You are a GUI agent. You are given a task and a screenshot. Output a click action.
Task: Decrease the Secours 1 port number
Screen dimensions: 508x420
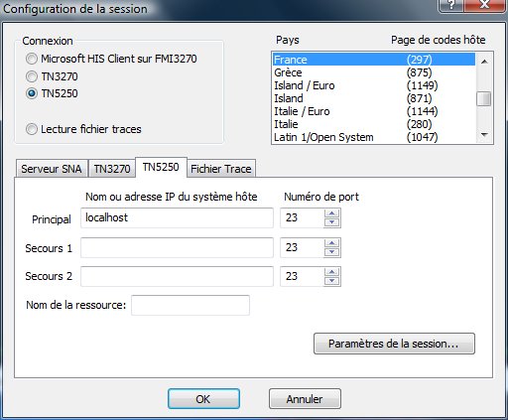331,252
